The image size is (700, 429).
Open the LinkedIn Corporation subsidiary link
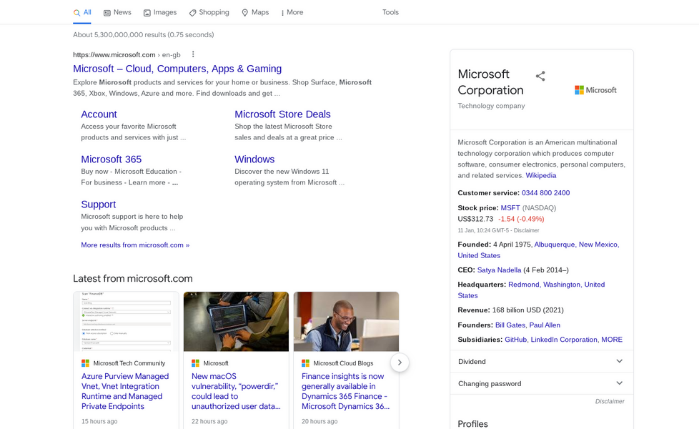tap(564, 340)
